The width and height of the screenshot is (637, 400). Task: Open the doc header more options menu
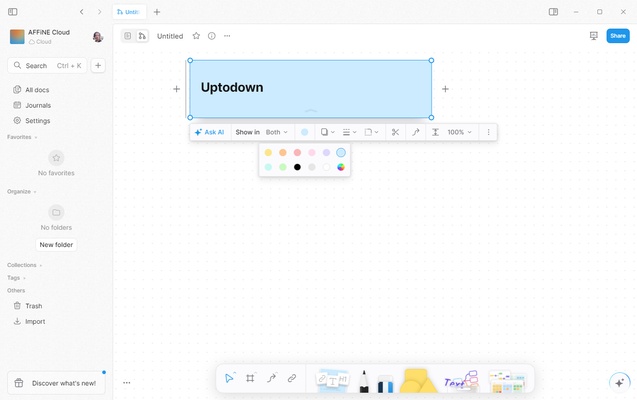coord(227,36)
